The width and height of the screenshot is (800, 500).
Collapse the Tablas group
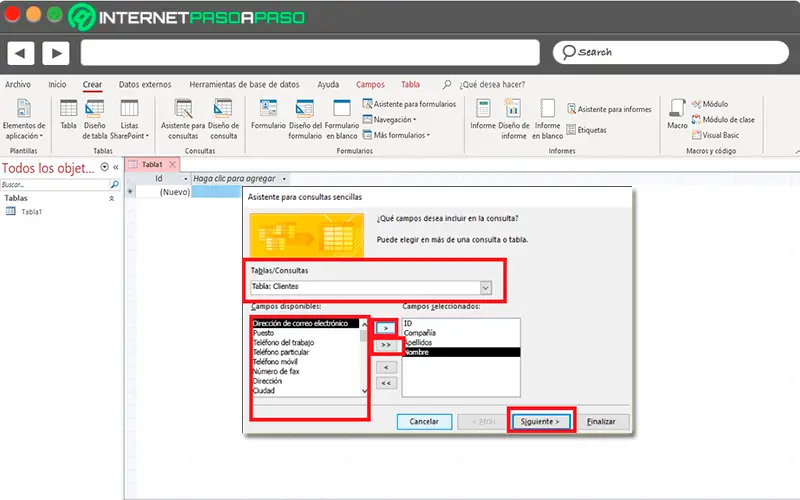(x=111, y=198)
